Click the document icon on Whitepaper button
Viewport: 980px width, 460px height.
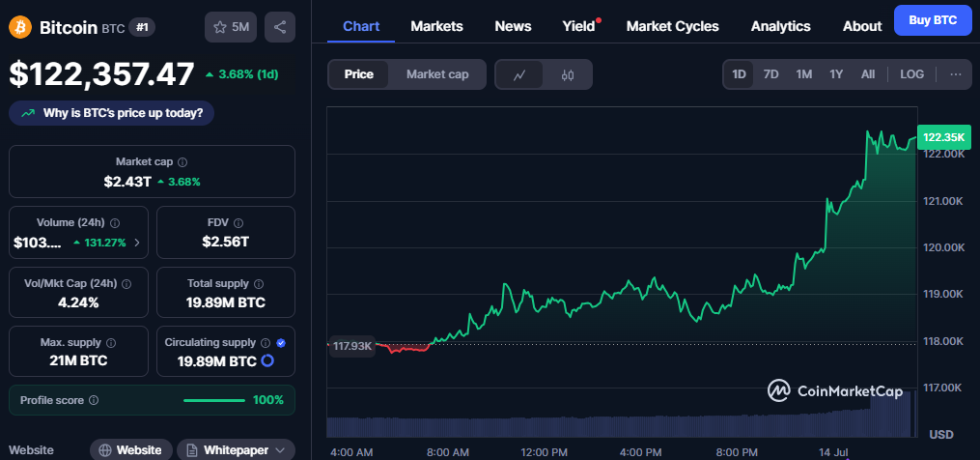coord(192,450)
